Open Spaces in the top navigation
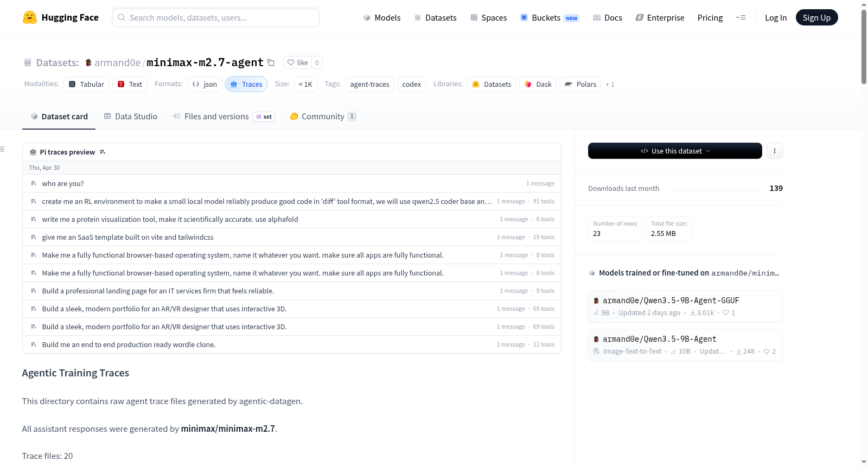This screenshot has width=868, height=467. tap(488, 17)
